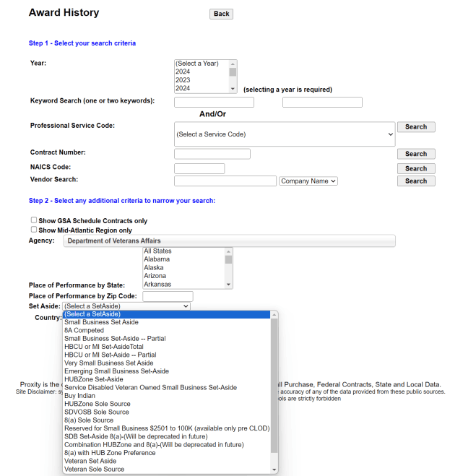The height and width of the screenshot is (476, 476).
Task: Choose Small Business Set-Aside -- Partial
Action: coord(166,339)
